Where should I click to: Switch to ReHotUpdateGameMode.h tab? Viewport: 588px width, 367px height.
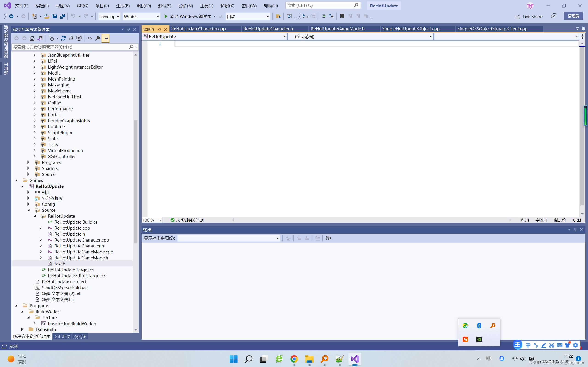tap(337, 29)
